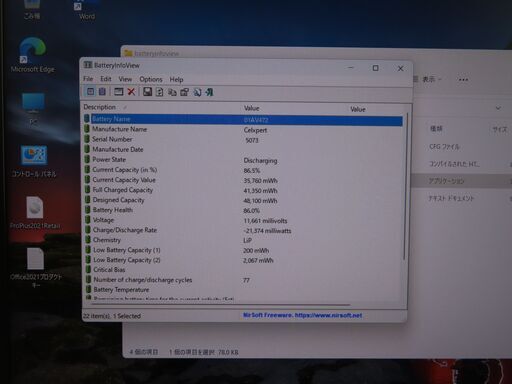This screenshot has height=384, width=512.
Task: Select the Current Capacity Value row
Action: pos(243,180)
